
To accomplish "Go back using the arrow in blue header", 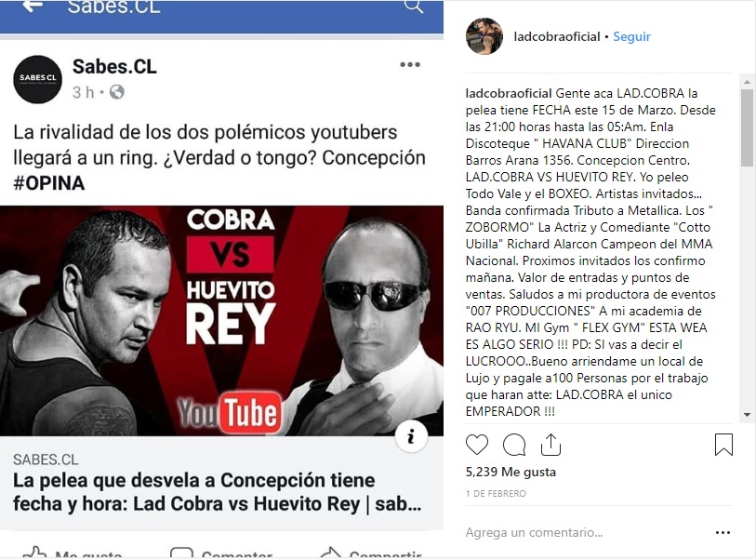I will (x=33, y=6).
